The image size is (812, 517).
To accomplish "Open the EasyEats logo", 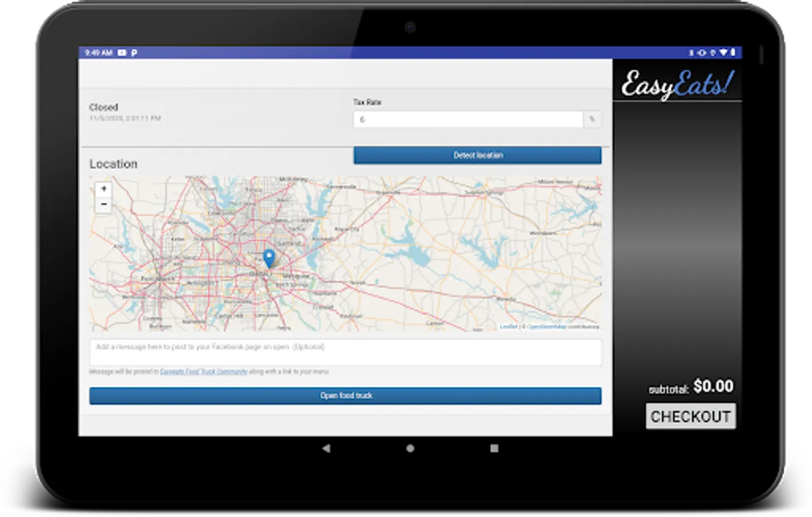I will (677, 84).
